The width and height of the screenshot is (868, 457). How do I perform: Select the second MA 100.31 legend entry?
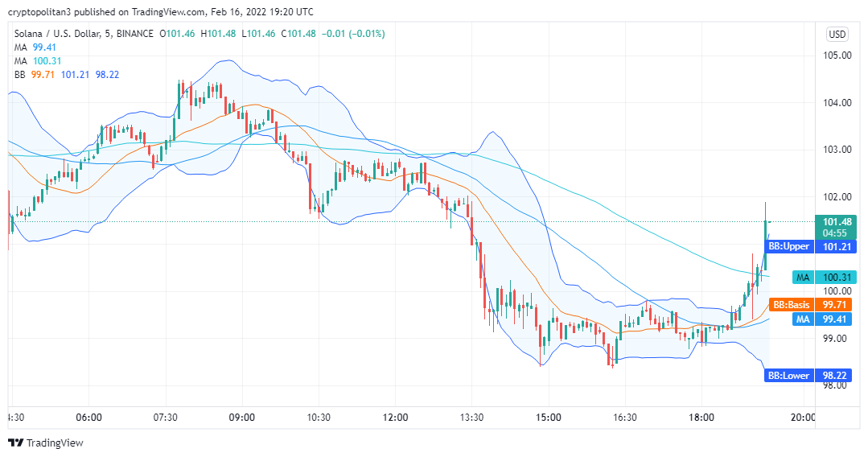click(x=38, y=61)
